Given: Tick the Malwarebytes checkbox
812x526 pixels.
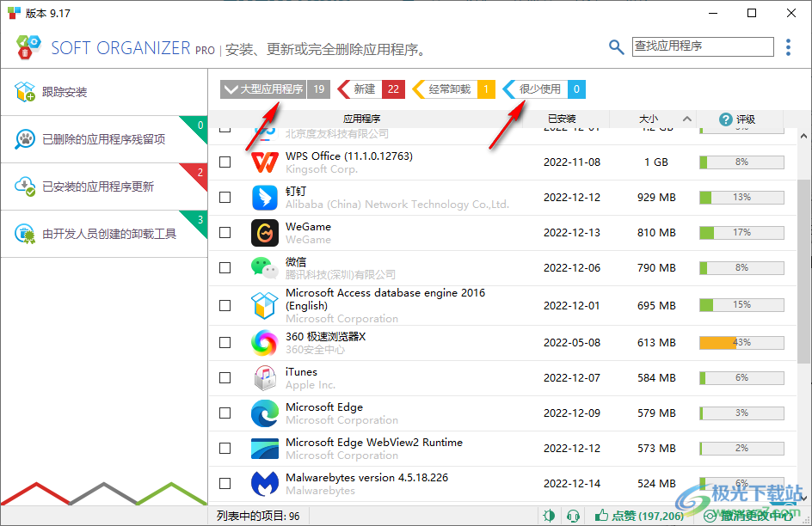Looking at the screenshot, I should (225, 483).
